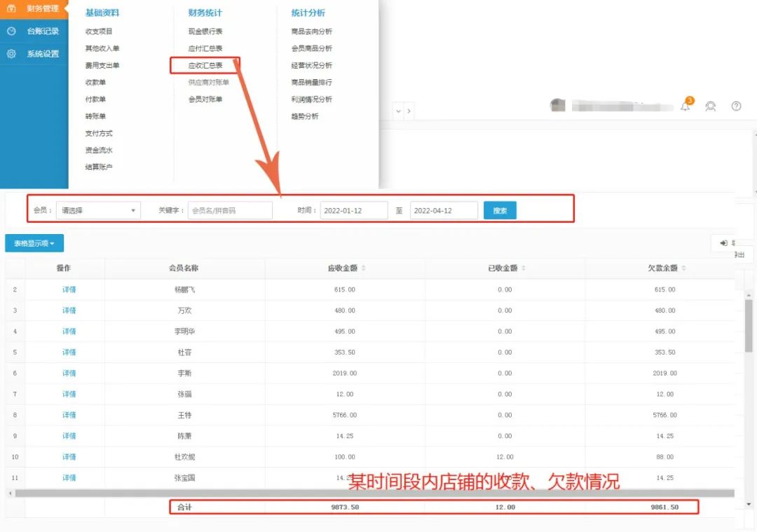The width and height of the screenshot is (757, 532).
Task: Click the 财务管理 sidebar icon
Action: coord(11,8)
